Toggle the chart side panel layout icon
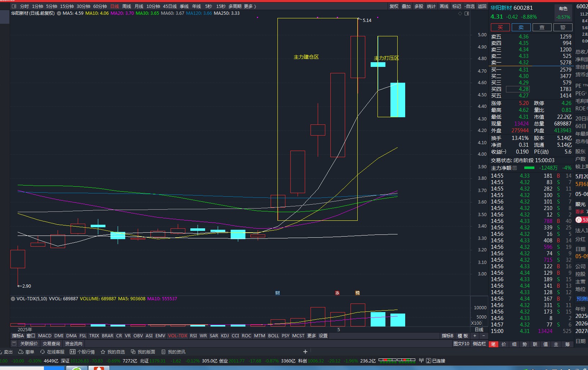 tap(467, 14)
